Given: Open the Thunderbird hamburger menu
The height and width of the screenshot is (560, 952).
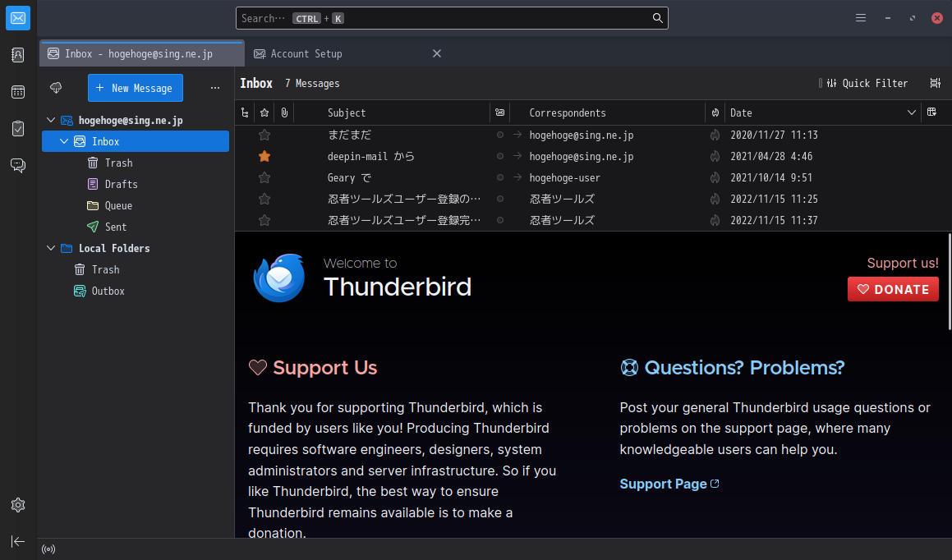Looking at the screenshot, I should click(860, 18).
